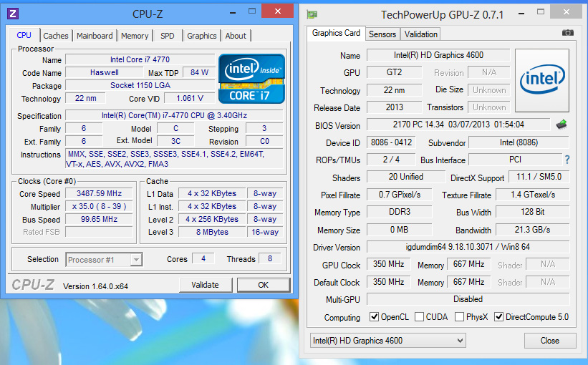Screen dimensions: 588x365
Task: Click the Threads value 8
Action: pyautogui.click(x=269, y=258)
